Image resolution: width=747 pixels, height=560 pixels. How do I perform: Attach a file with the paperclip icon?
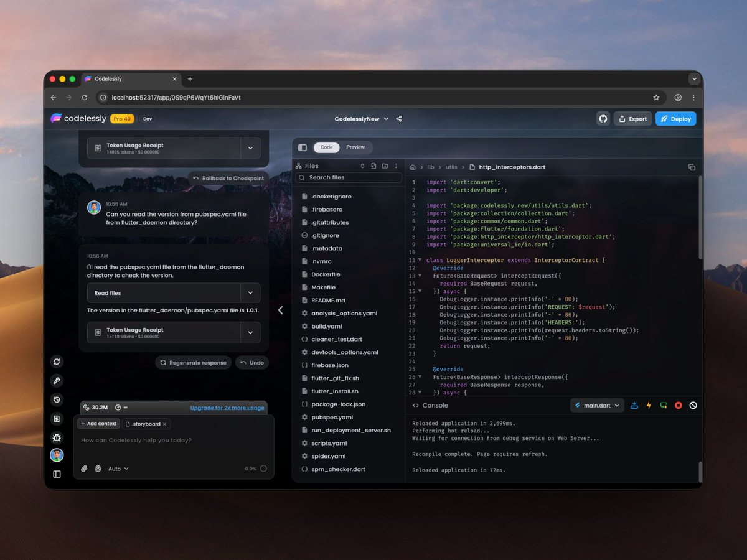point(84,469)
